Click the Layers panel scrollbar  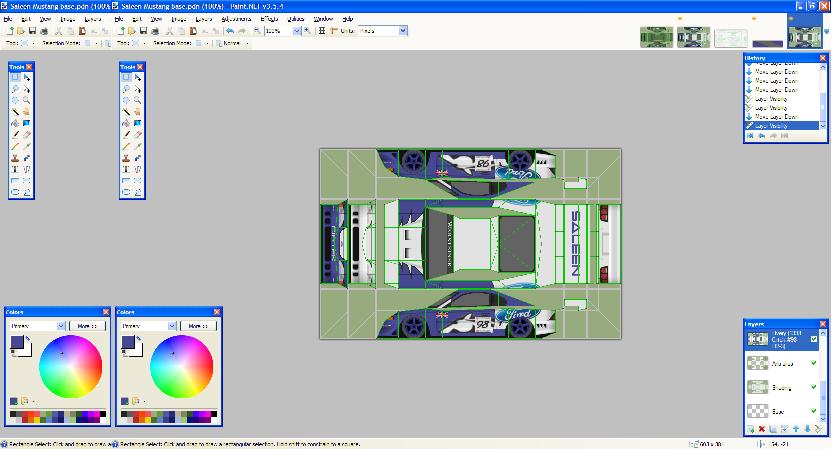pyautogui.click(x=823, y=376)
